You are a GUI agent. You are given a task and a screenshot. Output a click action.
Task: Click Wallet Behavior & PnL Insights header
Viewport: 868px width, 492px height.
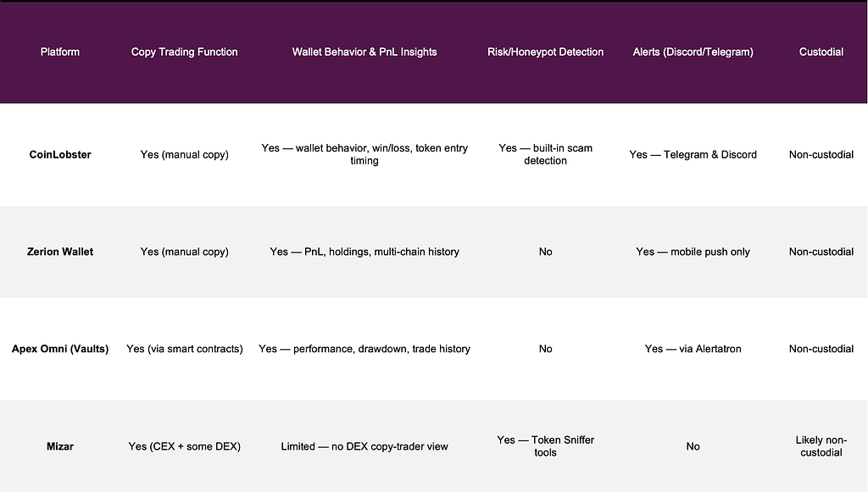click(x=364, y=52)
